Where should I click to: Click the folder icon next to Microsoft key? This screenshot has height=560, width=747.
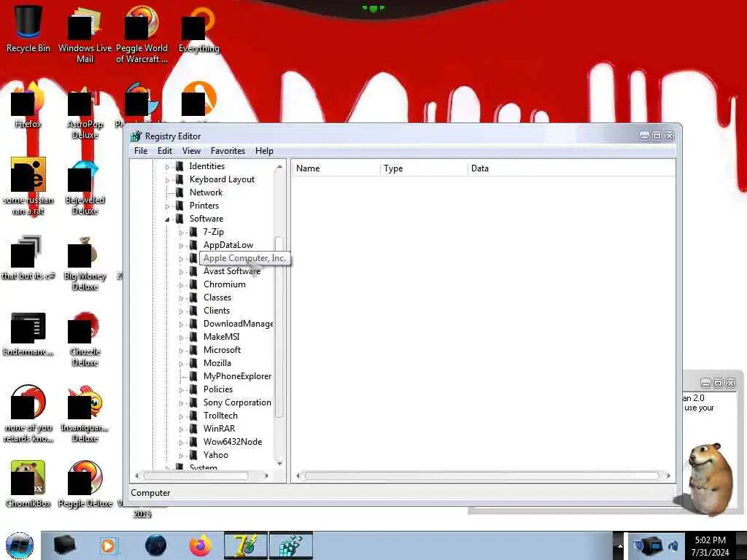[193, 350]
